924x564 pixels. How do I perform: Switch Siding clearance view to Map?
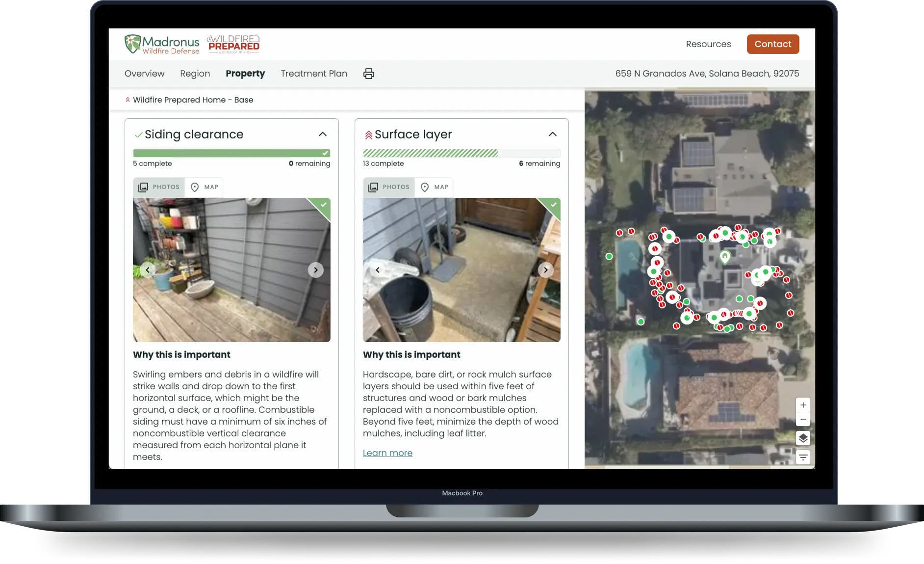[x=205, y=187]
